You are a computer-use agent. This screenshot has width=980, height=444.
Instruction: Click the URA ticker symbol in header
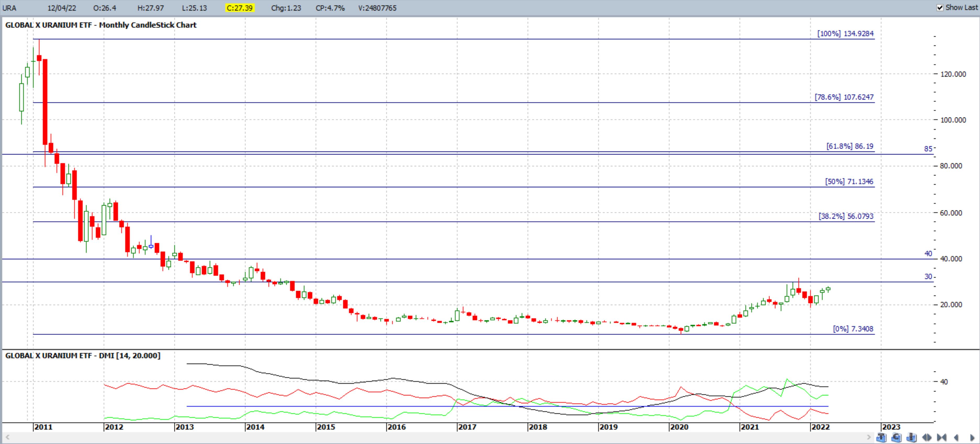9,8
